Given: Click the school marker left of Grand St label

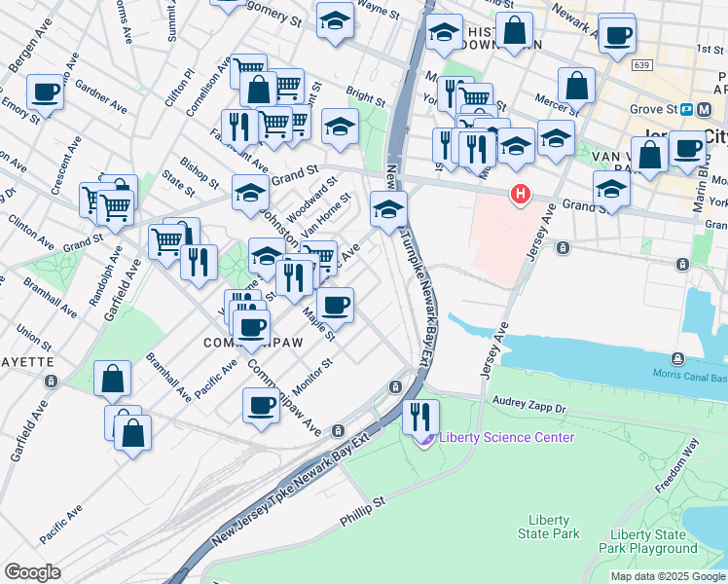Looking at the screenshot, I should 250,196.
